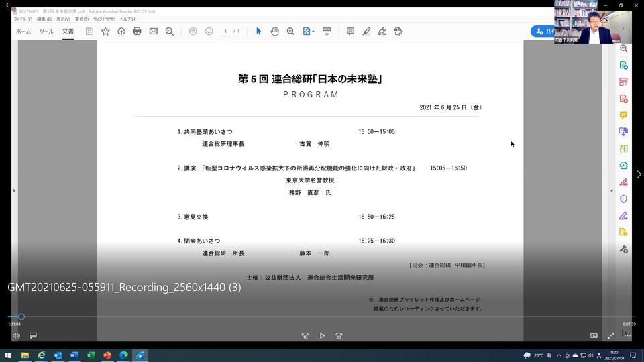Select the hand pan tool
The width and height of the screenshot is (644, 362).
[275, 32]
